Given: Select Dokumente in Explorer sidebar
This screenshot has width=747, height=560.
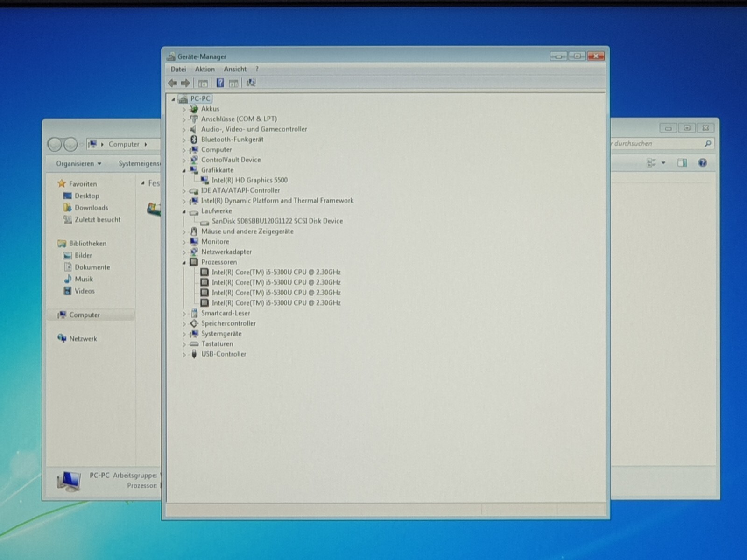Looking at the screenshot, I should click(92, 267).
